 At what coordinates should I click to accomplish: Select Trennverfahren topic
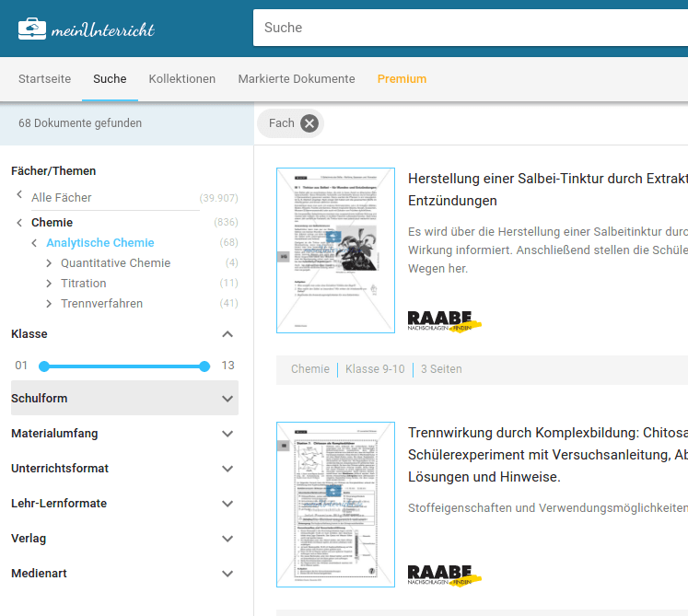102,303
